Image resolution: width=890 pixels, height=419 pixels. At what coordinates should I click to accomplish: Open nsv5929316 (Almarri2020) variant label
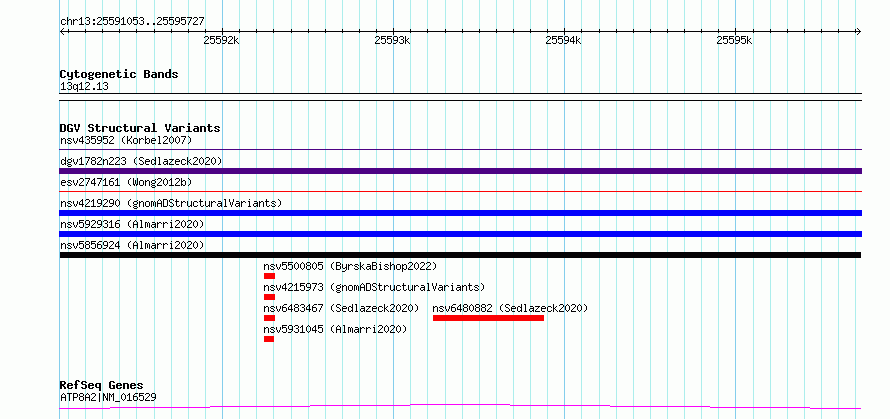click(132, 224)
